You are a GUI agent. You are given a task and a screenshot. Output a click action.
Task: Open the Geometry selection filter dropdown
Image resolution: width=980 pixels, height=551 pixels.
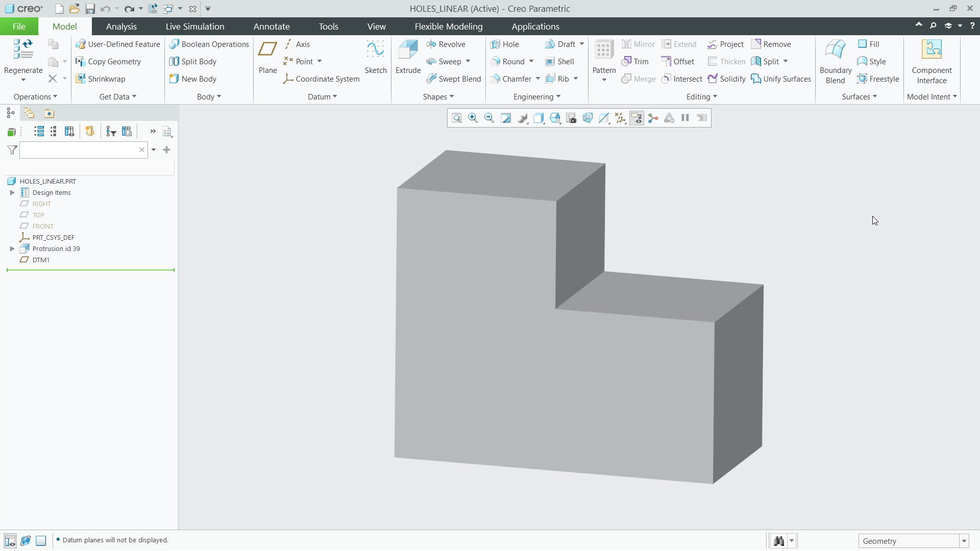(x=964, y=540)
